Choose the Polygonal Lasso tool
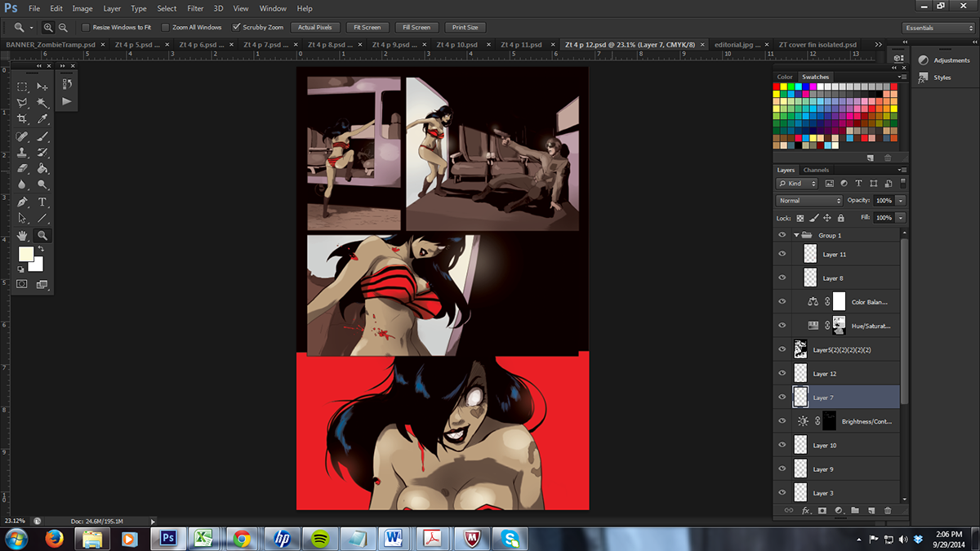The height and width of the screenshot is (551, 980). 23,103
